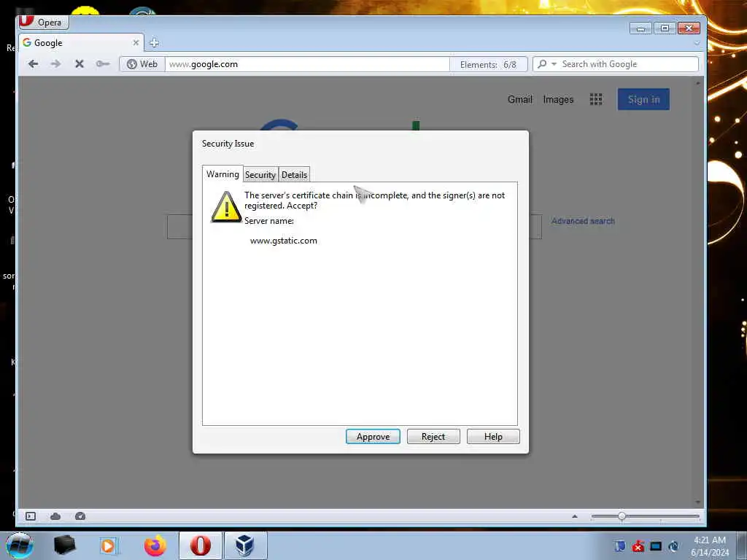Open Images link on Google page

[558, 99]
